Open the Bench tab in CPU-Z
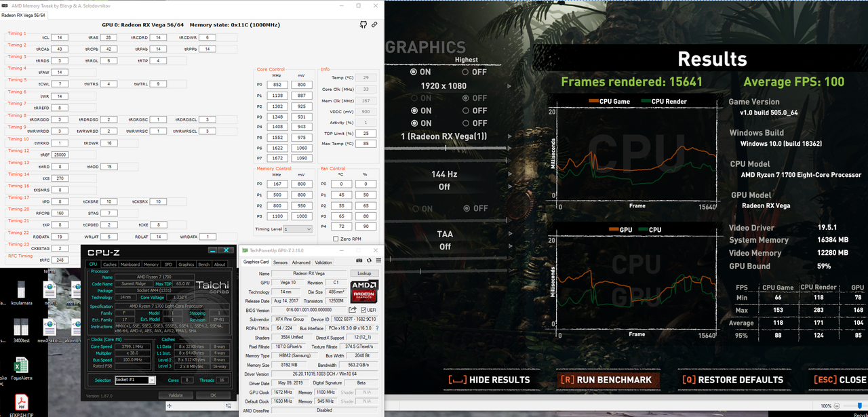868x417 pixels. click(203, 264)
